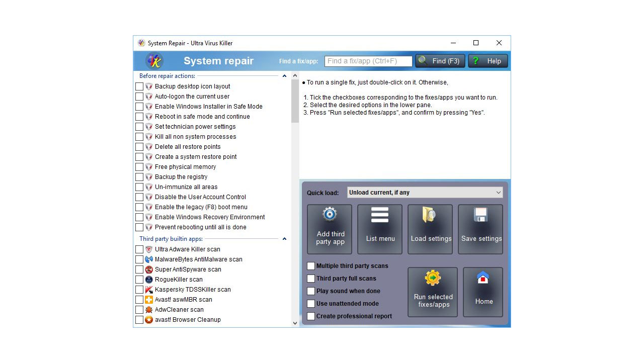Click the Save settings floppy icon
This screenshot has width=644, height=362.
(480, 215)
